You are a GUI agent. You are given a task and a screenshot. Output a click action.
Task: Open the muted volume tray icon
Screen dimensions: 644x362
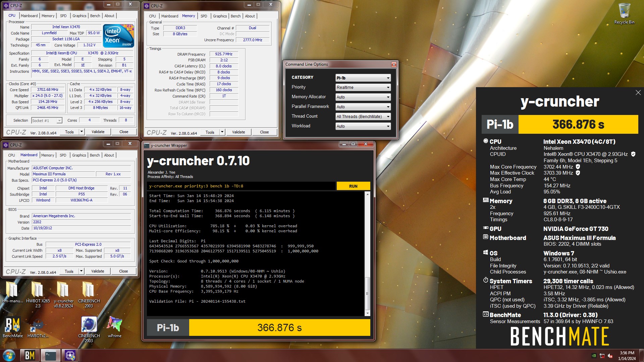610,356
